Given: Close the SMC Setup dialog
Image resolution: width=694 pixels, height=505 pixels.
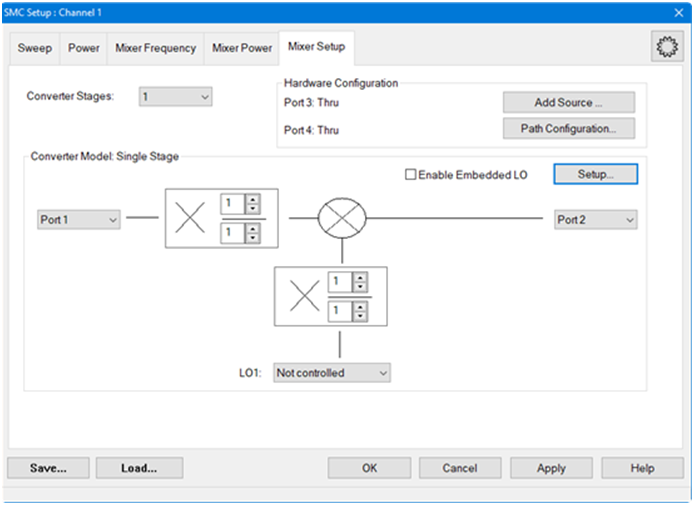Looking at the screenshot, I should coord(679,12).
